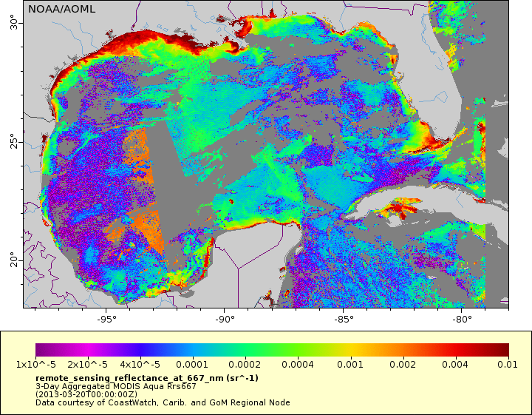Click the -85° longitude axis label
The height and width of the screenshot is (415, 532).
click(344, 320)
